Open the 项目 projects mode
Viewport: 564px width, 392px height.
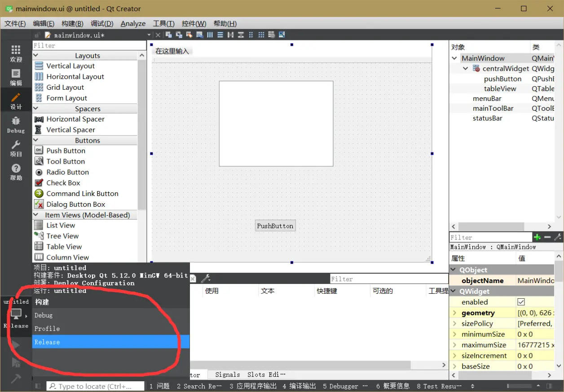(16, 148)
